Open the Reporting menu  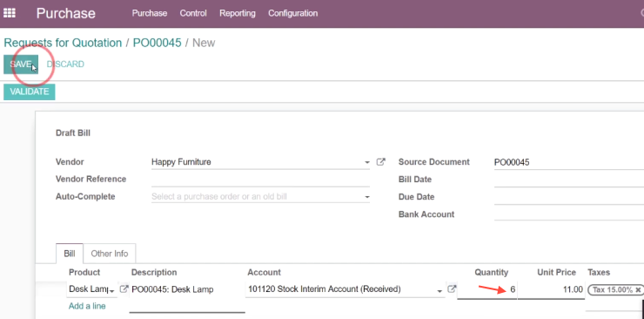point(238,13)
